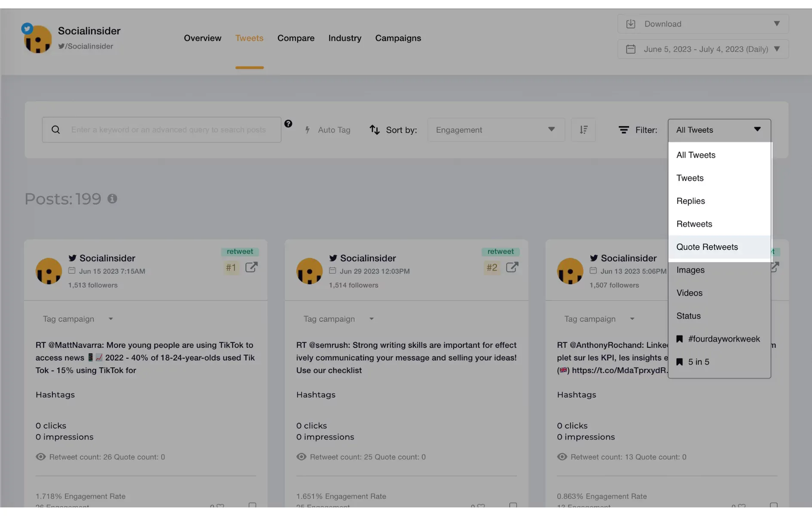Switch to the Compare tab
The width and height of the screenshot is (812, 516).
click(296, 38)
